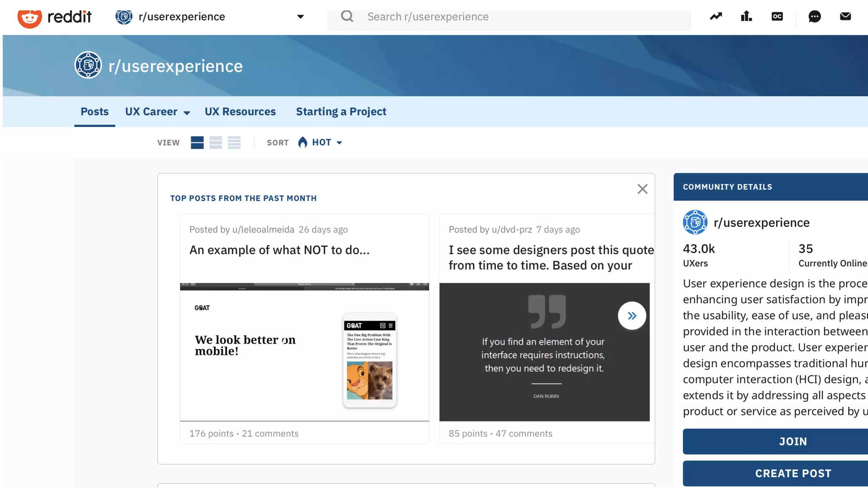This screenshot has width=868, height=488.
Task: Click the userexperience banner community icon
Action: pyautogui.click(x=88, y=65)
